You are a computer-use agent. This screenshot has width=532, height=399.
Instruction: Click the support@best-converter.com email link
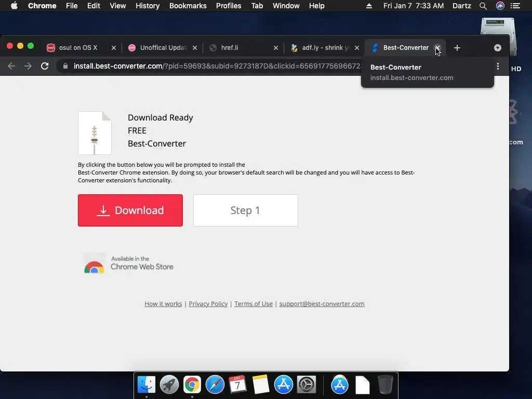(322, 303)
